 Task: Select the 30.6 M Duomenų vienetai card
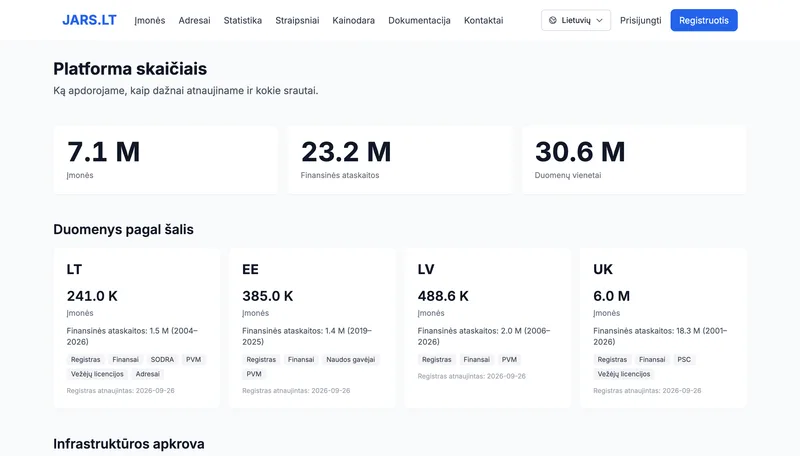coord(634,160)
